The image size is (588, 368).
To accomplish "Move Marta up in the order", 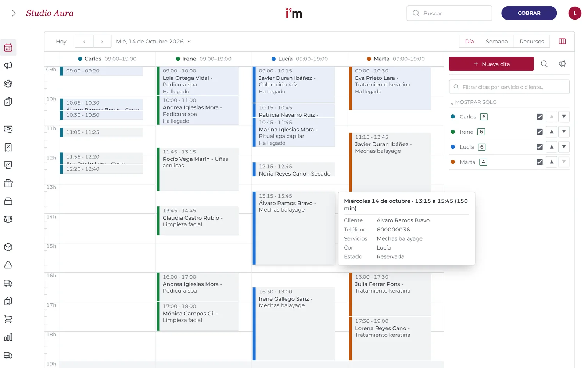I will pyautogui.click(x=552, y=162).
